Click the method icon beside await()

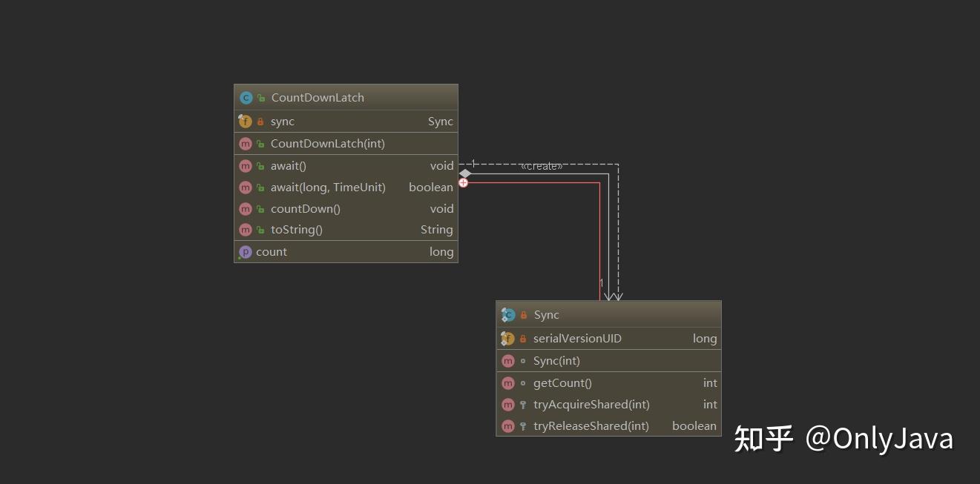(246, 166)
